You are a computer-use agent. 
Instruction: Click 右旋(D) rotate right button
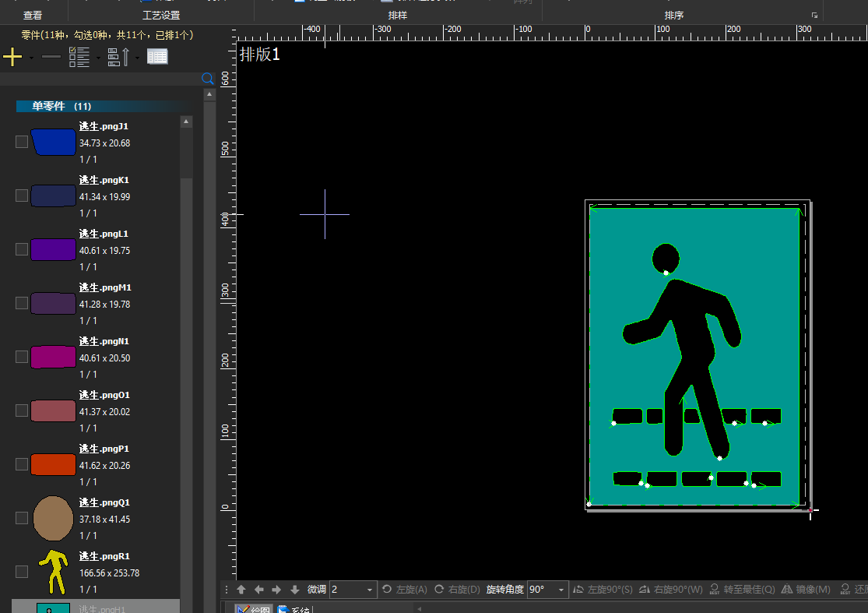tap(457, 589)
